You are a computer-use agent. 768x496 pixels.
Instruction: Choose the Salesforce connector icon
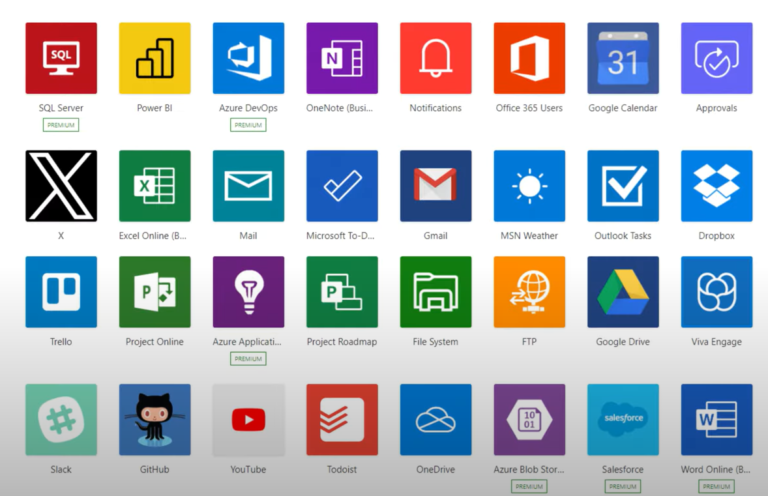623,420
